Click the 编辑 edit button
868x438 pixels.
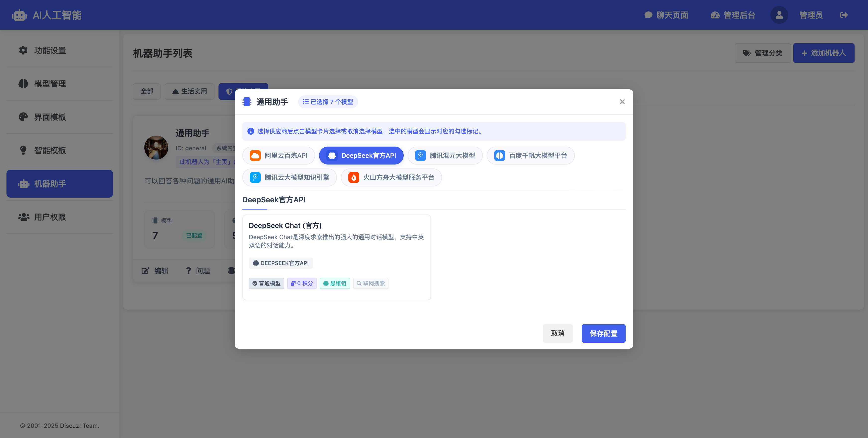click(x=155, y=271)
